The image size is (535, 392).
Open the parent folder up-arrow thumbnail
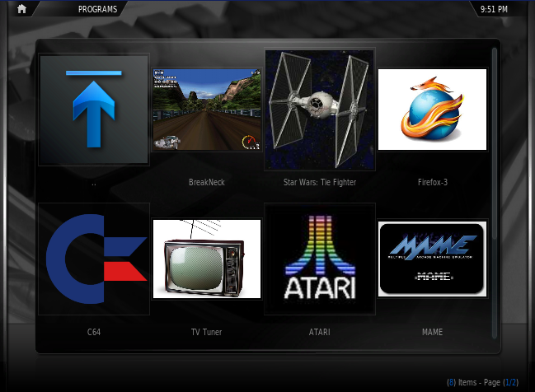[94, 110]
